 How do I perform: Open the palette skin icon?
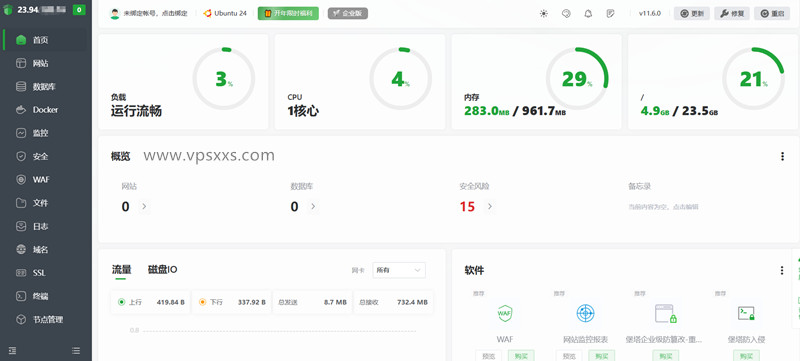[x=566, y=14]
